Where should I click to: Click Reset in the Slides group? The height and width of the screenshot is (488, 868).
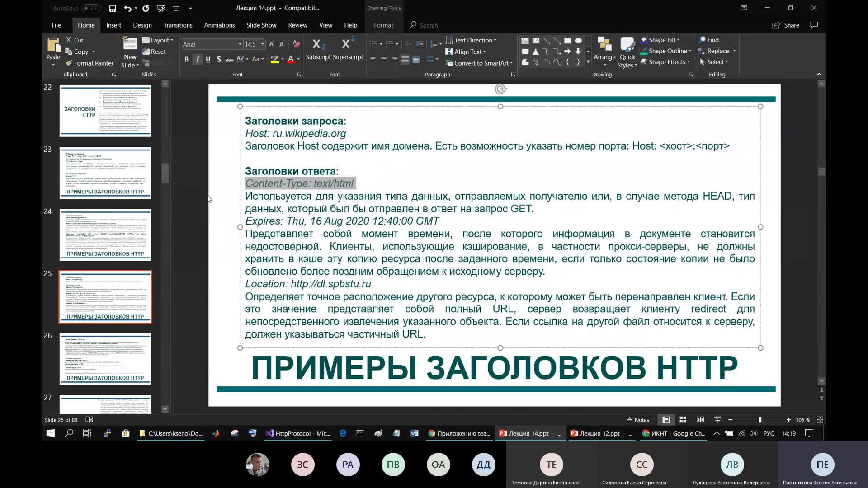tap(154, 52)
